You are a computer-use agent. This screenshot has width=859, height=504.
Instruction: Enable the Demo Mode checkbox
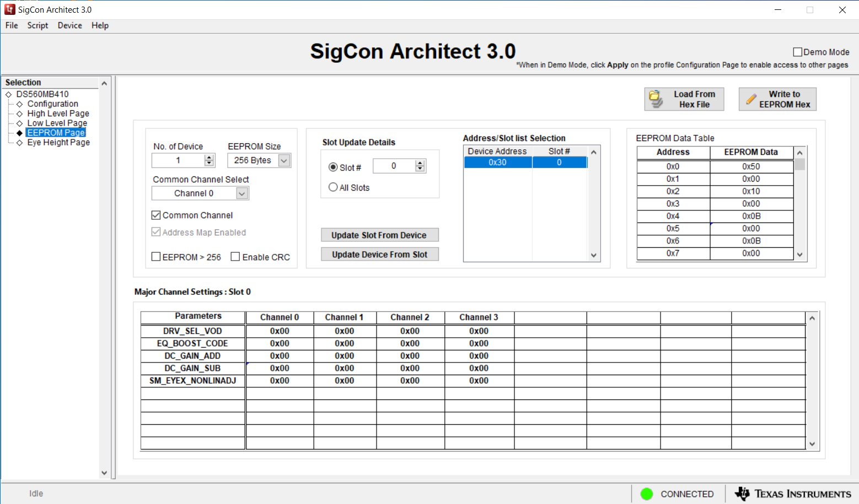[x=797, y=52]
